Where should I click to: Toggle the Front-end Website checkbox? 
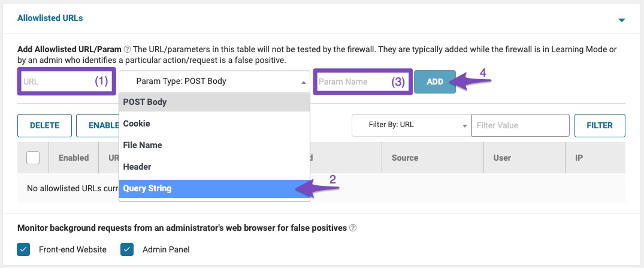pos(23,249)
